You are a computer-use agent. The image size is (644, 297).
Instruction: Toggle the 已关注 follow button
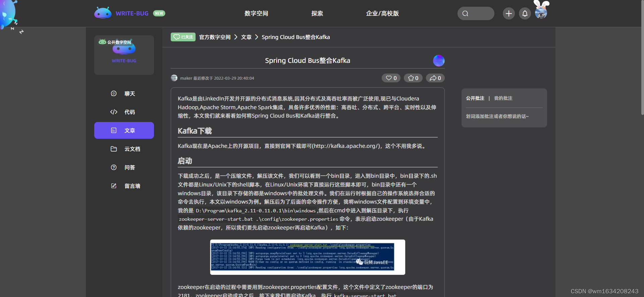[x=183, y=37]
